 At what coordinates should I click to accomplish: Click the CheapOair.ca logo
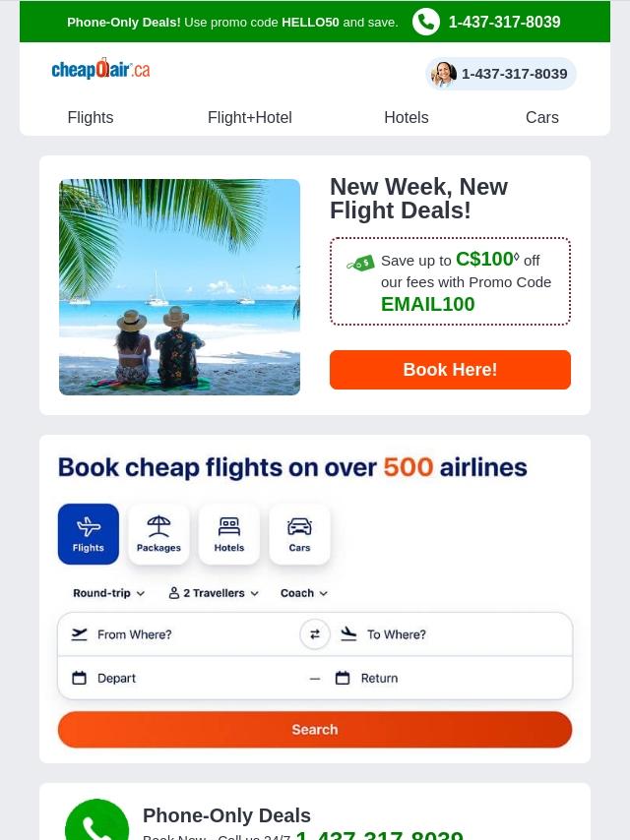[100, 69]
